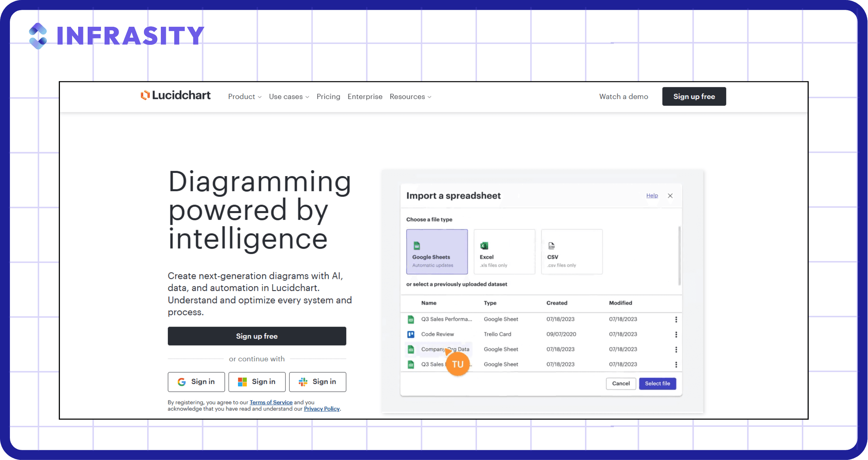Select the Excel file type card
The width and height of the screenshot is (868, 460).
(x=504, y=252)
